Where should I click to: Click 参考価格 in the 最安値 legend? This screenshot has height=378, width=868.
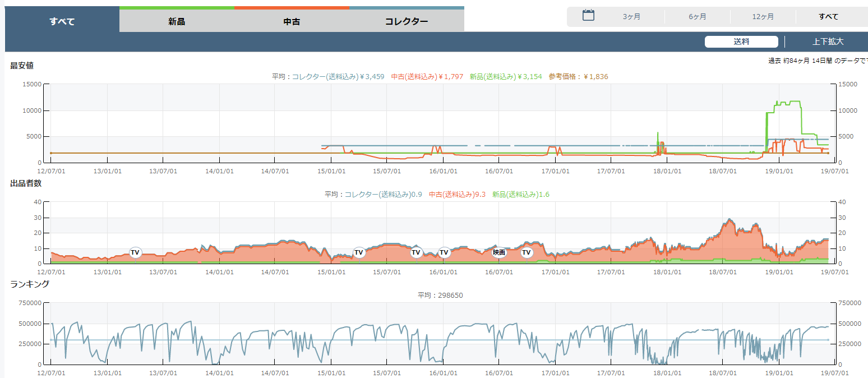tap(578, 76)
